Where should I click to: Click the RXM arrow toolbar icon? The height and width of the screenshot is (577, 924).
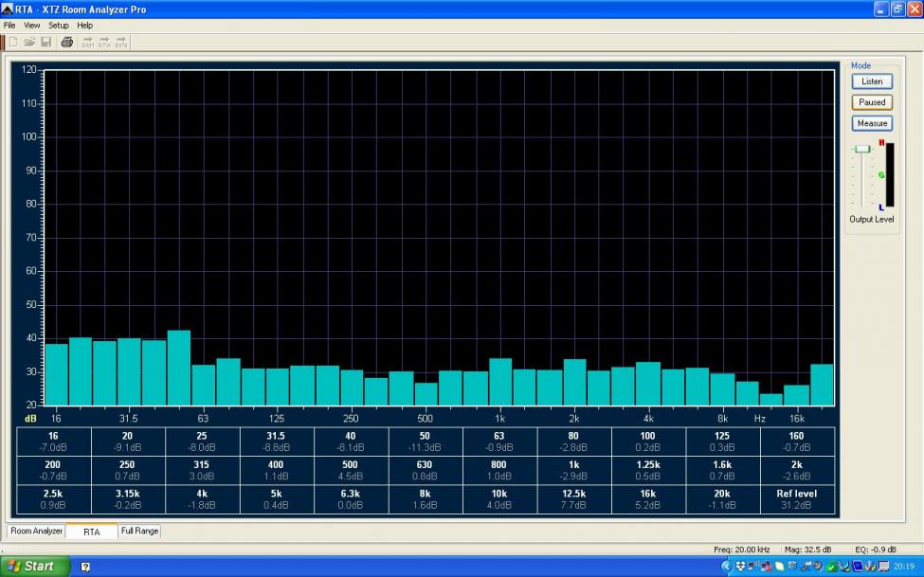coord(87,42)
